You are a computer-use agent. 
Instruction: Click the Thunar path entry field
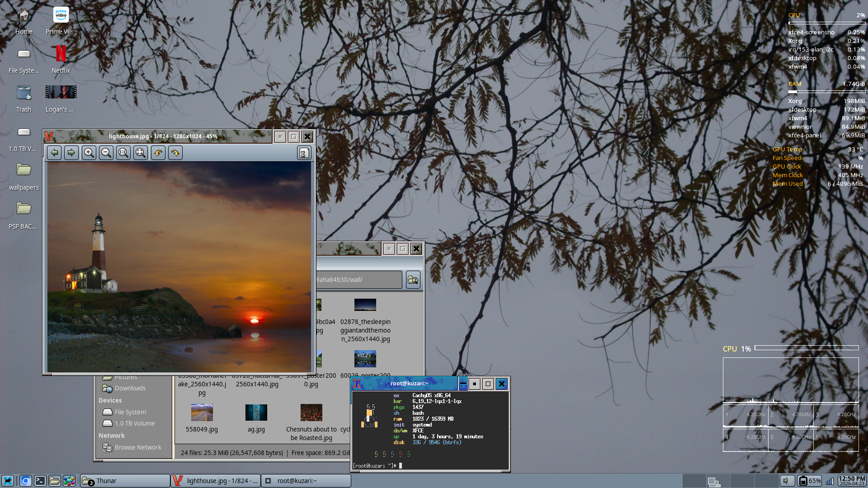tap(357, 280)
